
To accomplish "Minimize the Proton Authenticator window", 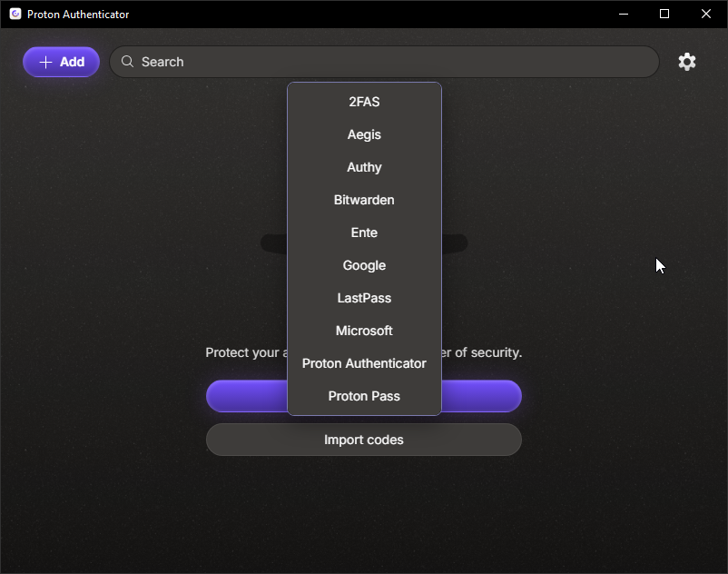I will [623, 14].
